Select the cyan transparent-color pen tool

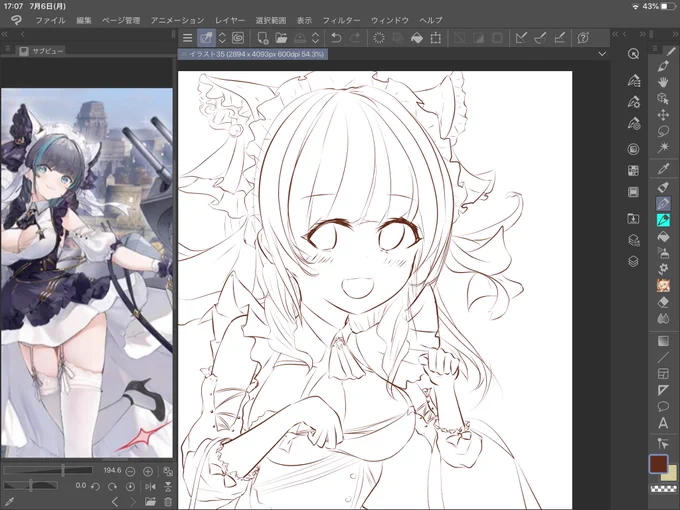[x=663, y=220]
